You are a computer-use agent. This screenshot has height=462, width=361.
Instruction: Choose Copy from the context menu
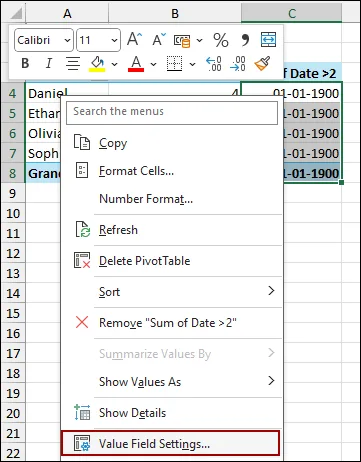pos(172,143)
